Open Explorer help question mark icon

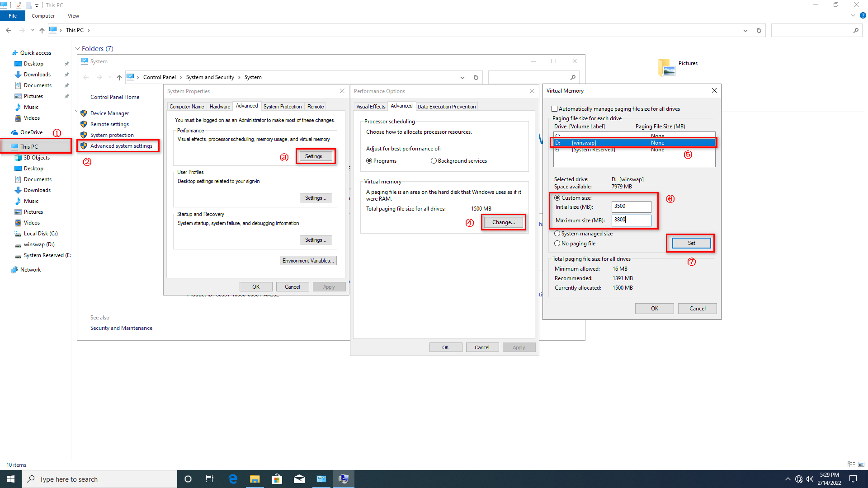click(x=863, y=15)
